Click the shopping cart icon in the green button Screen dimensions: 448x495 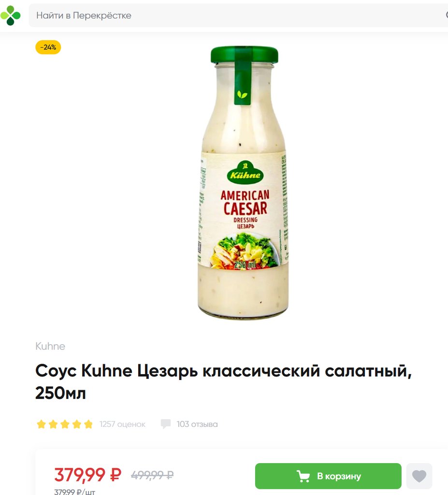click(x=303, y=476)
